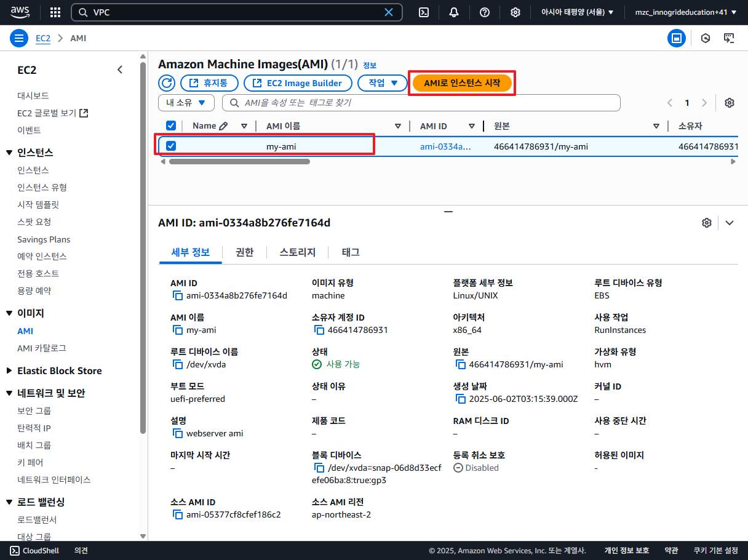Click the table horizontal scrollbar thumb

click(239, 162)
